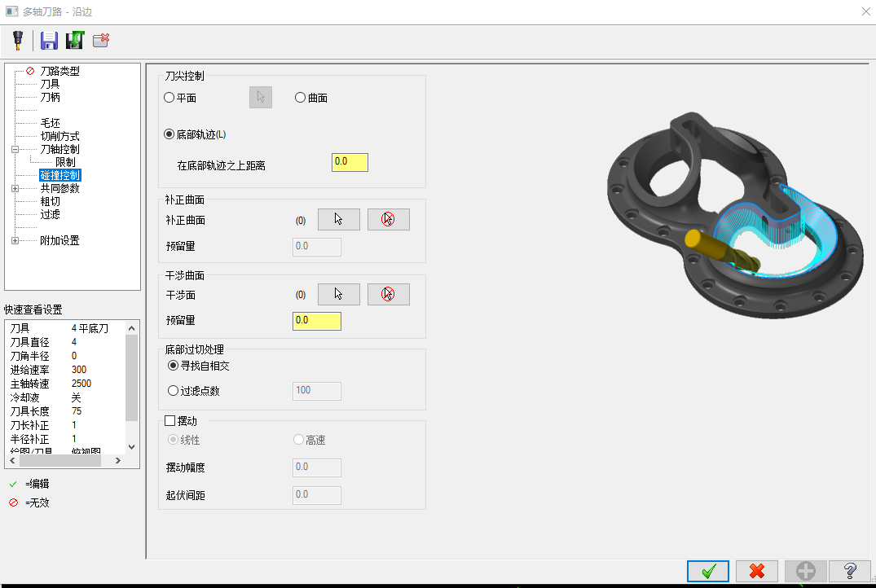Cancel the dialog with the red X icon

click(756, 571)
